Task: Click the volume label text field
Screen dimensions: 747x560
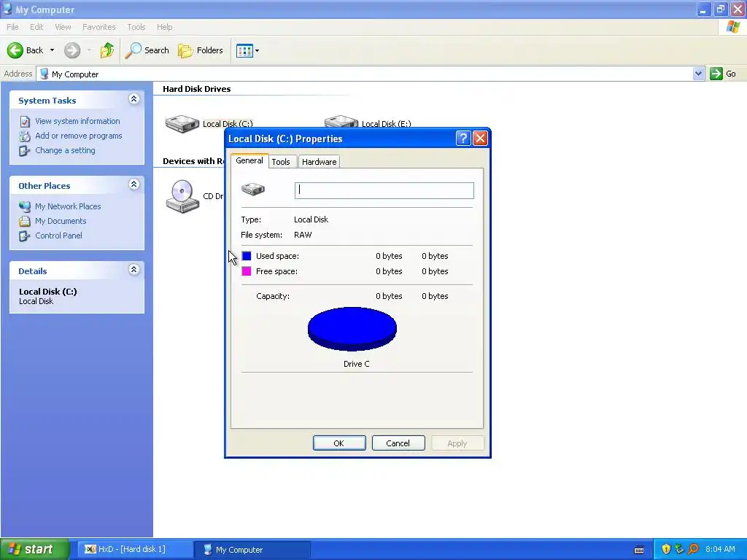Action: pos(384,190)
